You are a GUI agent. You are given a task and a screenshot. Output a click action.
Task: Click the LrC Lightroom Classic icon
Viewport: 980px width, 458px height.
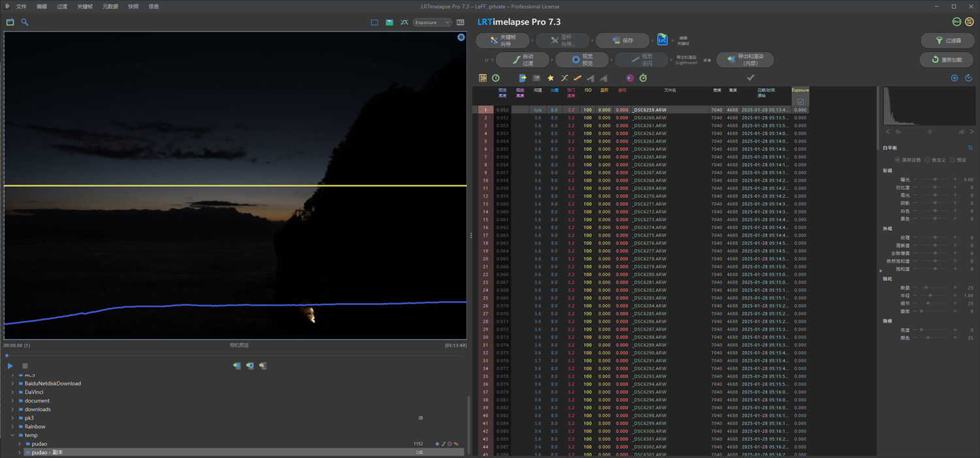pyautogui.click(x=662, y=40)
